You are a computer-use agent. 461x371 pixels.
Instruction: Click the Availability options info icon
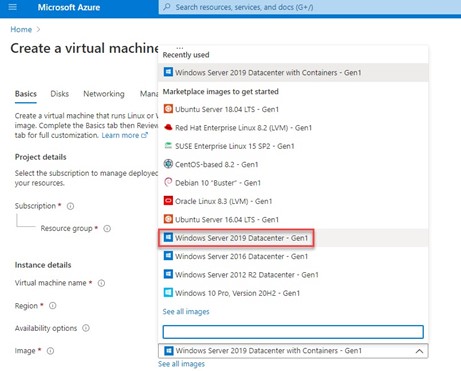[x=86, y=328]
